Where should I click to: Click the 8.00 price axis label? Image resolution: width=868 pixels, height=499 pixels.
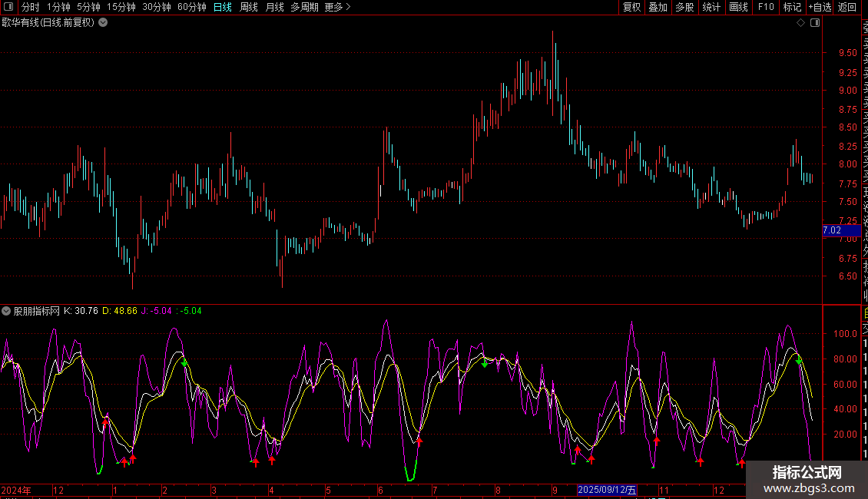(x=847, y=164)
